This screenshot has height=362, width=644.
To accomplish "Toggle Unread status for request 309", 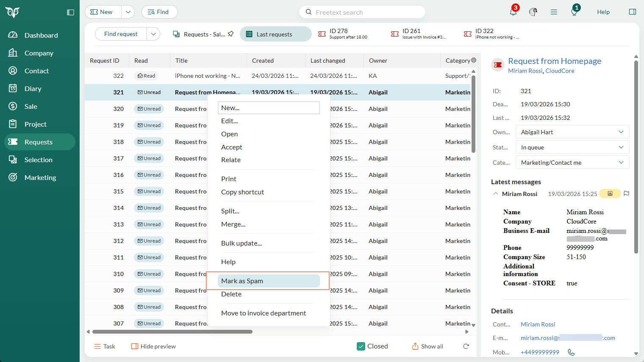I will [149, 290].
